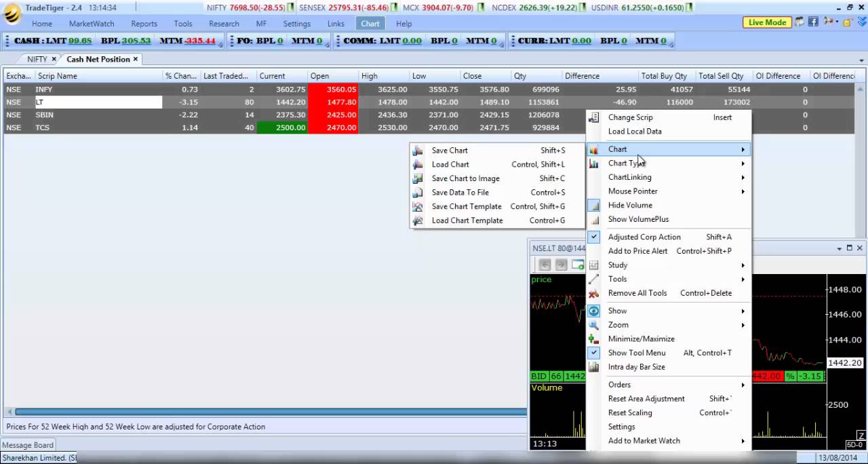Screen dimensions: 868x464
Task: Open the Message Board tab
Action: point(28,445)
